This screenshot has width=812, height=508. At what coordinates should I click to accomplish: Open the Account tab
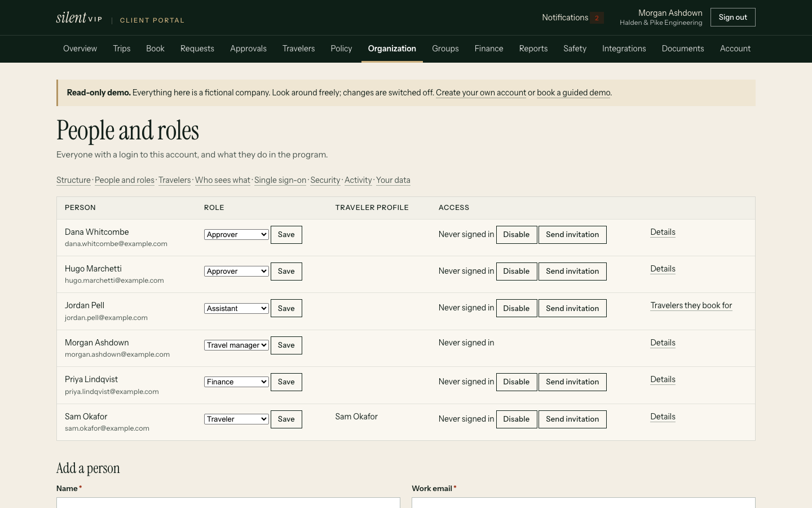tap(735, 49)
